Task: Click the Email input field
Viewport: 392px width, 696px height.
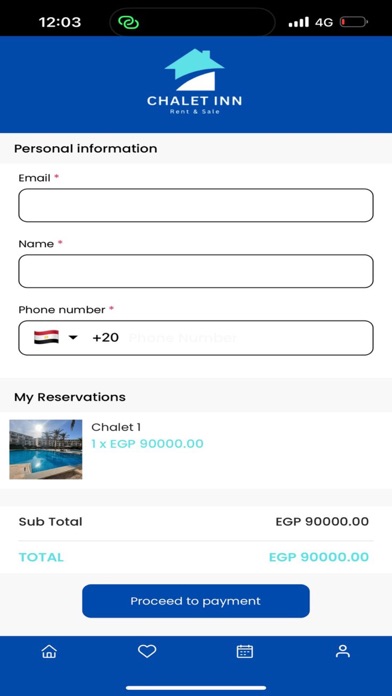Action: tap(196, 205)
